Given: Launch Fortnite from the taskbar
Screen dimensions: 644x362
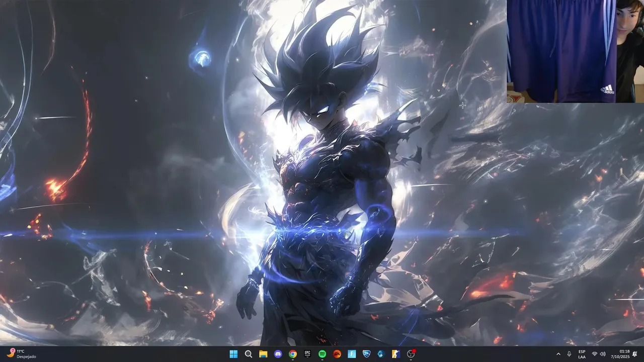Looking at the screenshot, I should tap(352, 354).
